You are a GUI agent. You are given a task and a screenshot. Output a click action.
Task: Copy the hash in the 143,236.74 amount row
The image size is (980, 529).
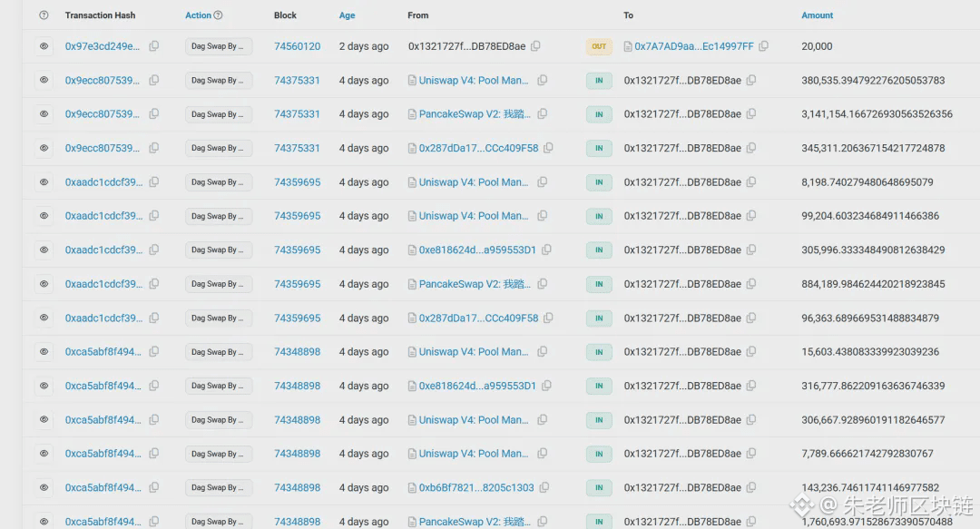coord(153,487)
